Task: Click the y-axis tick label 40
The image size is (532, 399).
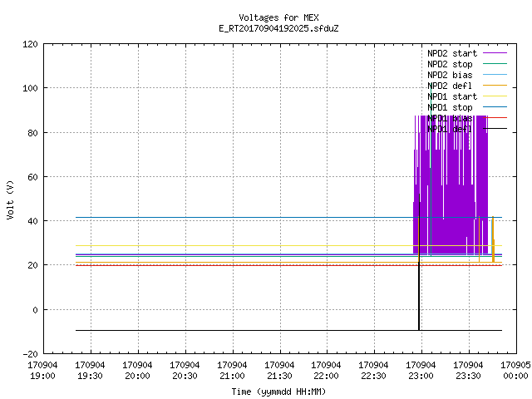Action: pyautogui.click(x=32, y=222)
